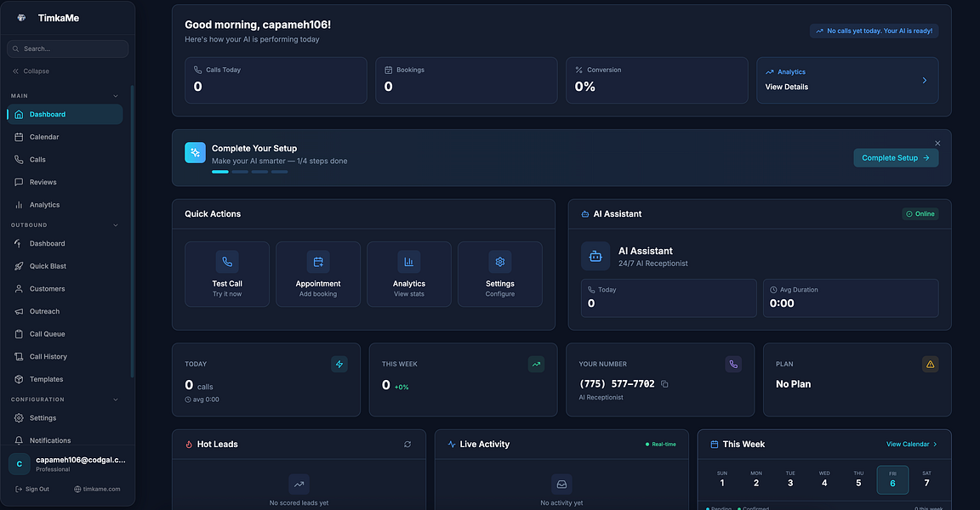Dismiss the Complete Your Setup banner
This screenshot has height=510, width=980.
[937, 143]
